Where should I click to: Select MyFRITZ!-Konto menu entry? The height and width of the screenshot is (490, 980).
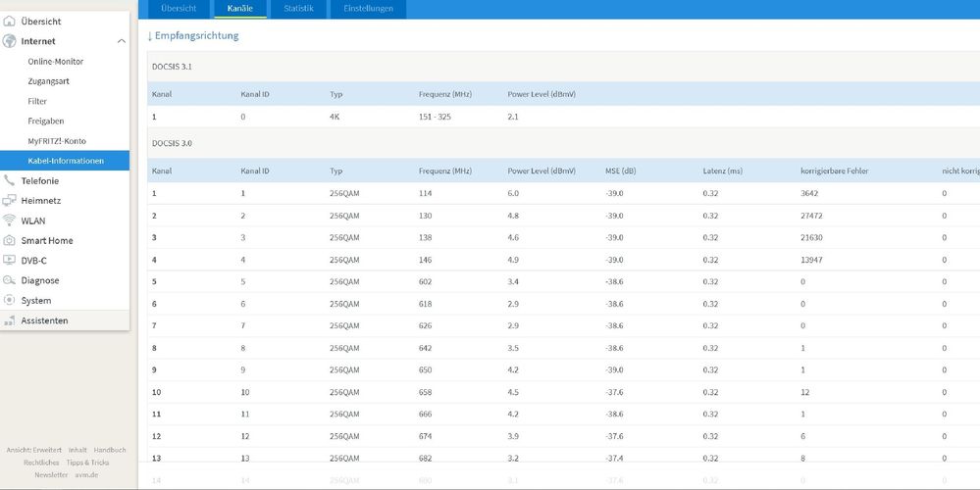click(57, 141)
